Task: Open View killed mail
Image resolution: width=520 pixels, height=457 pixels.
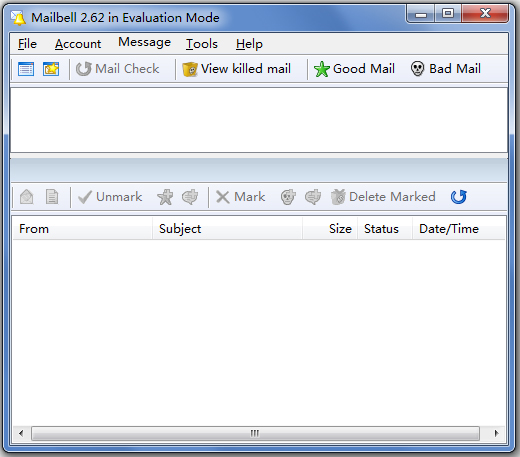Action: [236, 69]
